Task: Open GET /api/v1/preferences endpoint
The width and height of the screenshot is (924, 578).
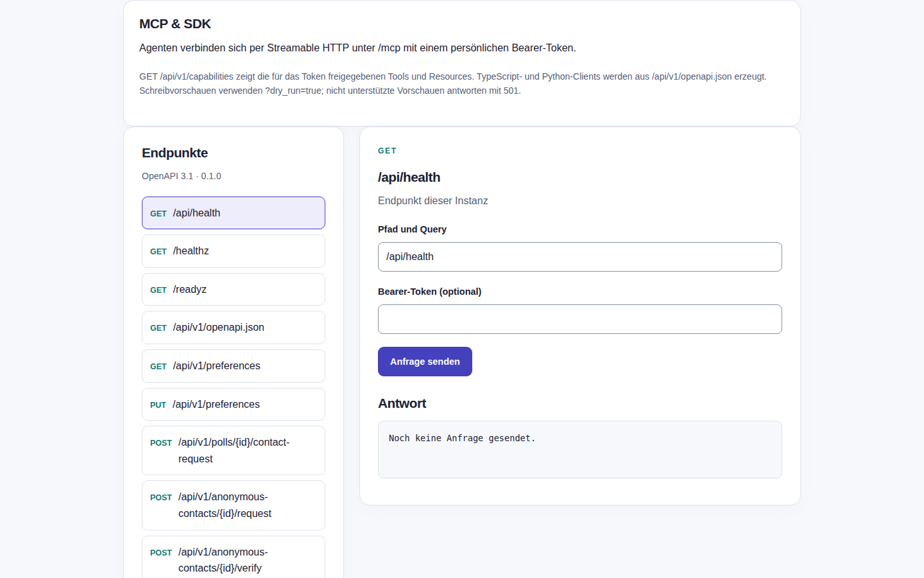Action: click(234, 366)
